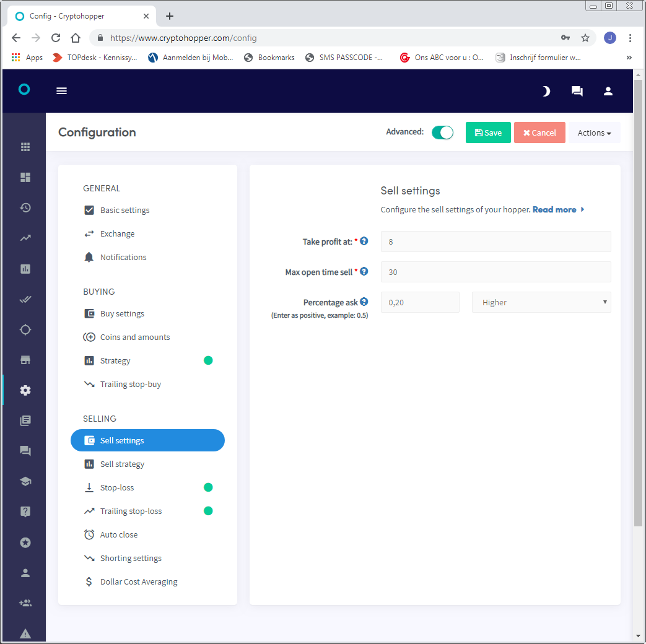Viewport: 646px width, 644px height.
Task: Follow the Read more link
Action: coord(554,209)
